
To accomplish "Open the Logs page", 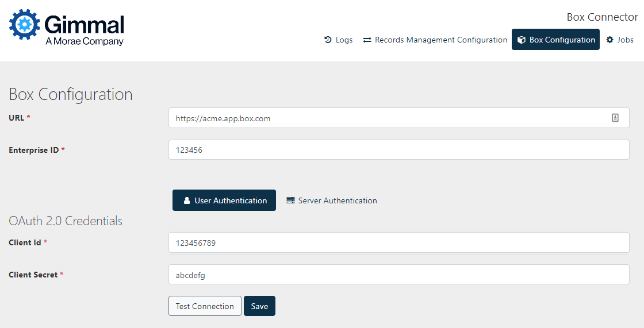I will point(344,40).
